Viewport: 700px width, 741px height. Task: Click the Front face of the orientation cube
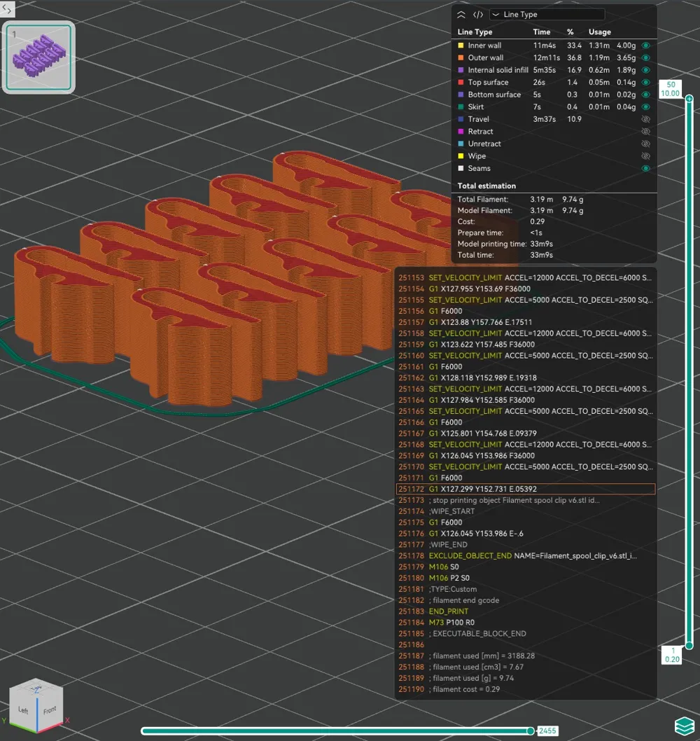point(48,710)
